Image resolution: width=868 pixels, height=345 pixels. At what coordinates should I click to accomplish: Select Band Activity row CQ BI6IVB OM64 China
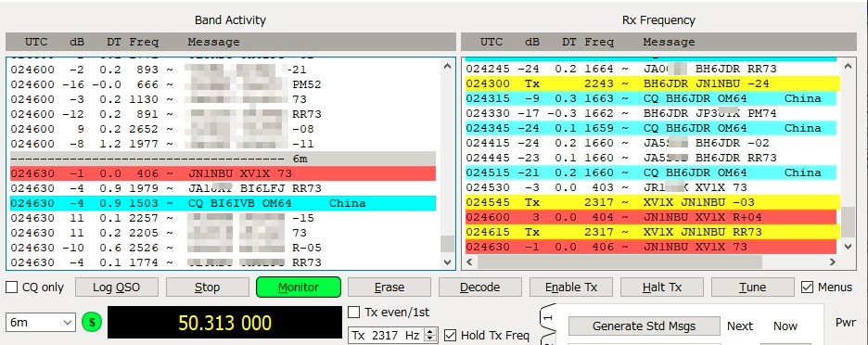click(x=223, y=203)
